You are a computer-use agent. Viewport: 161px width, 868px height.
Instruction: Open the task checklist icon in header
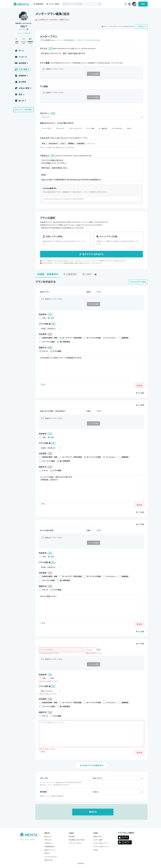[129, 4]
